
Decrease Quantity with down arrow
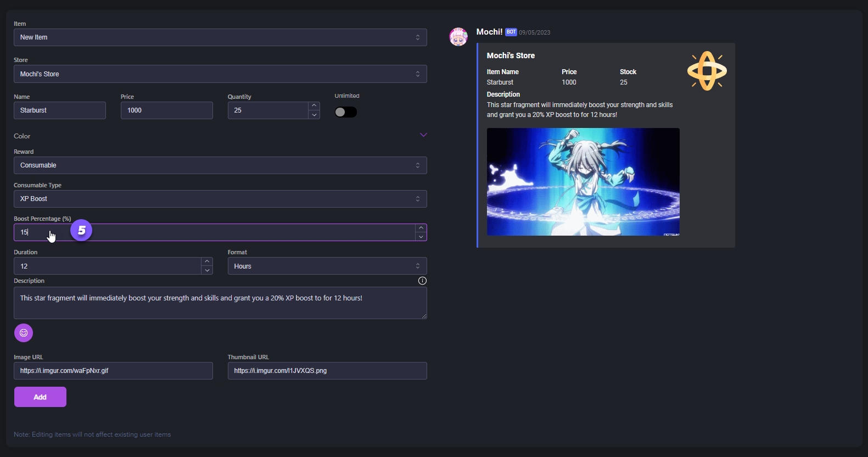[314, 115]
